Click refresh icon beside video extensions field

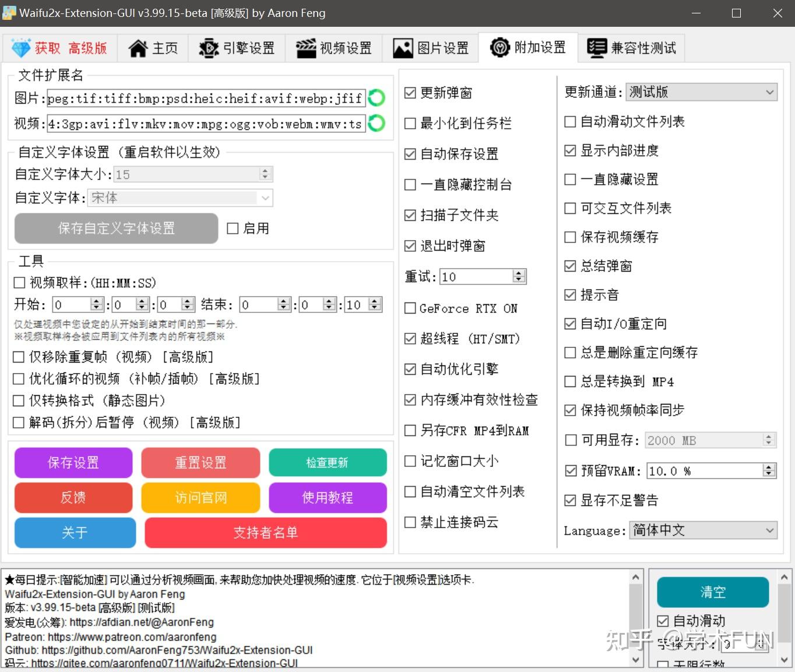tap(376, 124)
